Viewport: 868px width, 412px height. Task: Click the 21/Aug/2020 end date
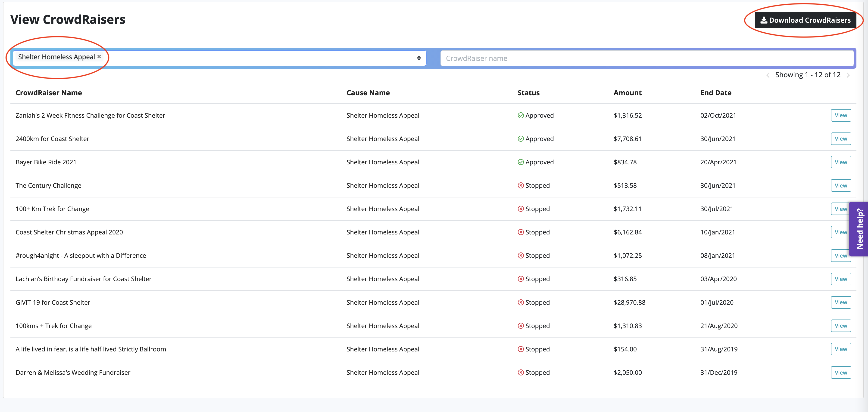pos(719,326)
